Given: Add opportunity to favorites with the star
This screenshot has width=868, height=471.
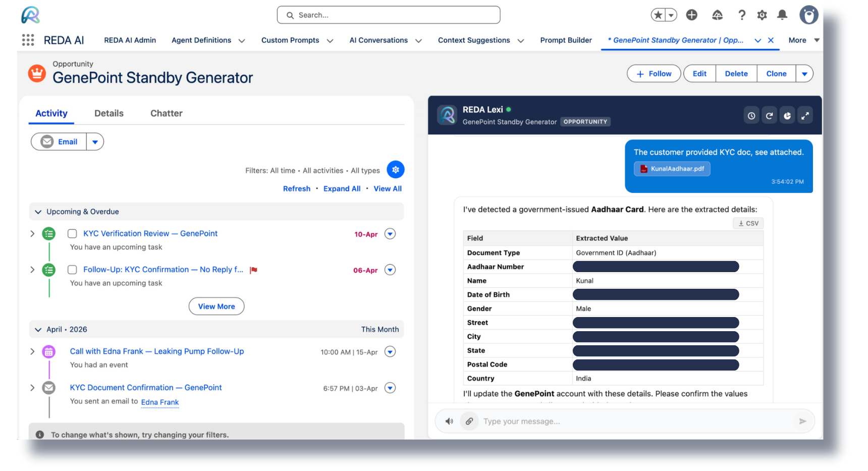Looking at the screenshot, I should [658, 15].
